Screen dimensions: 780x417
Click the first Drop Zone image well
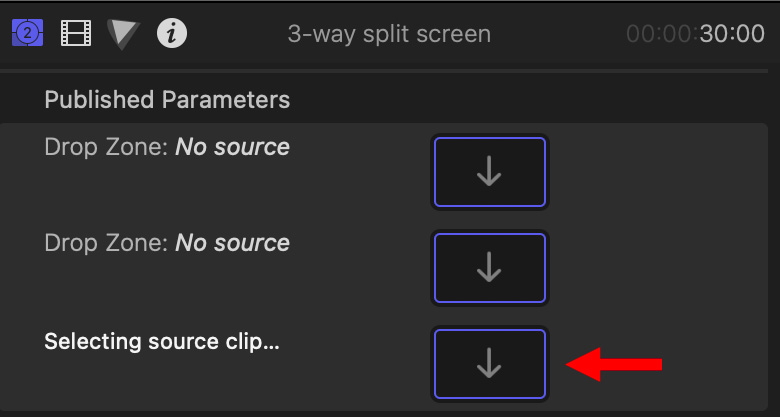(490, 172)
